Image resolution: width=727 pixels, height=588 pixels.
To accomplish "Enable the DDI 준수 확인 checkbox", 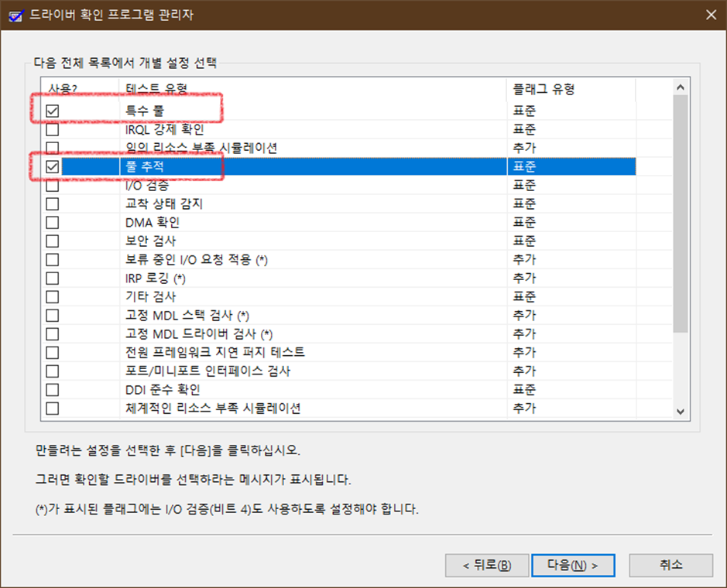I will [x=53, y=390].
